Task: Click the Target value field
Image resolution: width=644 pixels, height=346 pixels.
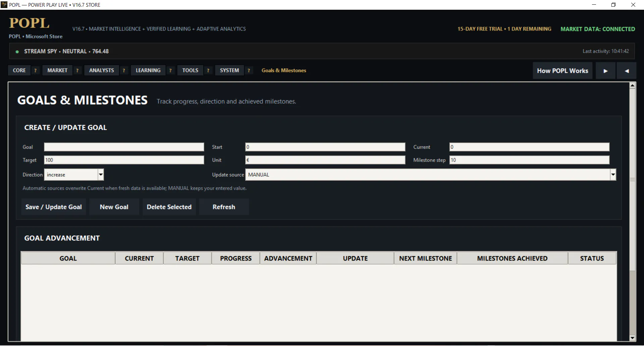Action: tap(124, 160)
